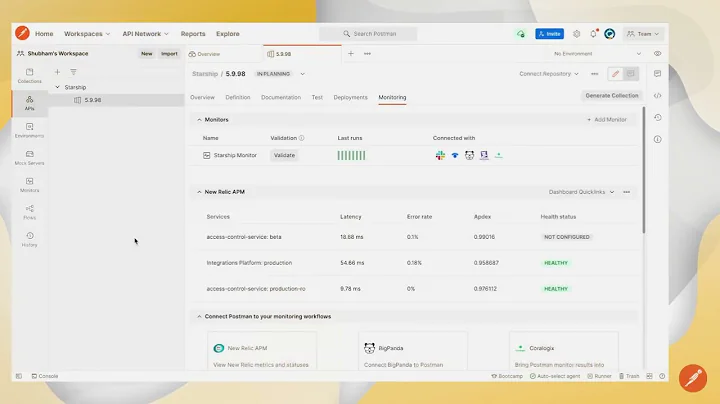Switch to the Overview API tab
This screenshot has height=404, width=720.
202,97
